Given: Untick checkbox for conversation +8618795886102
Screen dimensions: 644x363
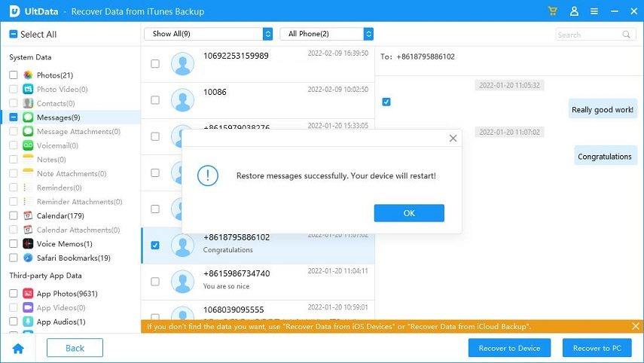Looking at the screenshot, I should point(155,246).
